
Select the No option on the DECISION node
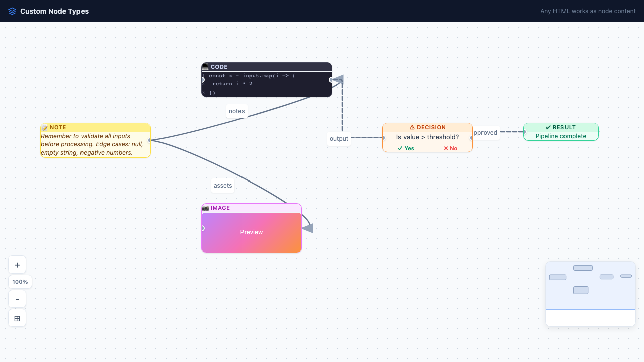click(450, 148)
